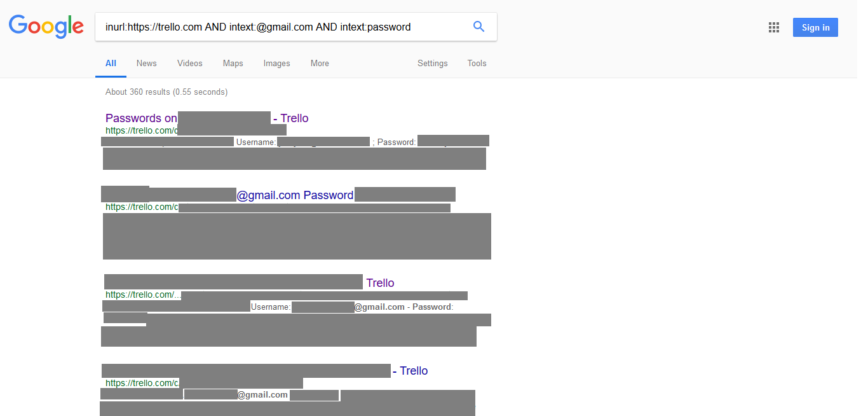Open the '@gmail.com Password' search result
Screen dimensions: 868x416
[296, 195]
